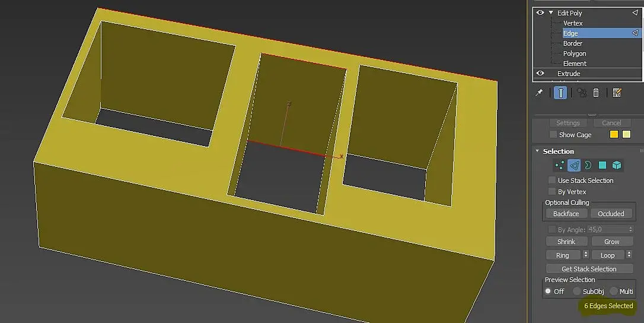Select Preview Selection SubObj radio

point(577,291)
